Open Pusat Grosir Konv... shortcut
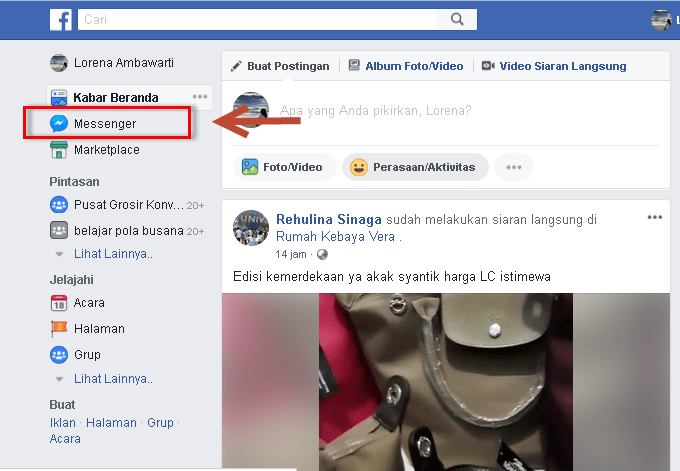The width and height of the screenshot is (680, 471). pos(128,204)
